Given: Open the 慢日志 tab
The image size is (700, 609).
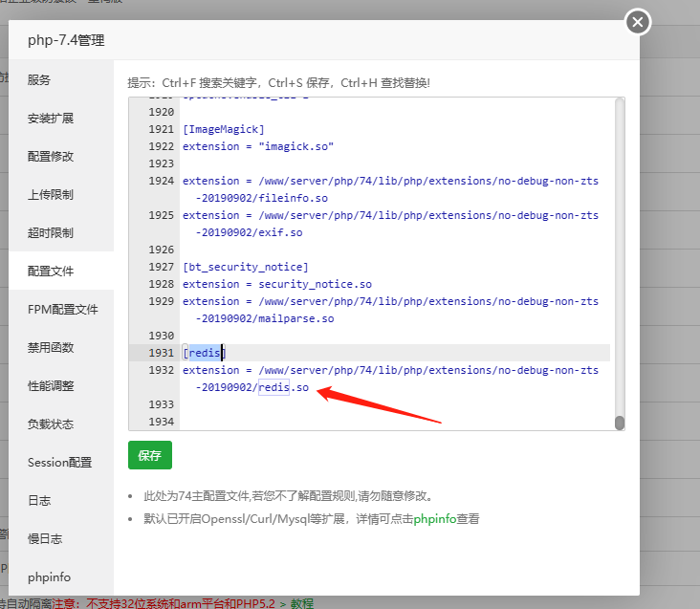Looking at the screenshot, I should click(x=61, y=538).
